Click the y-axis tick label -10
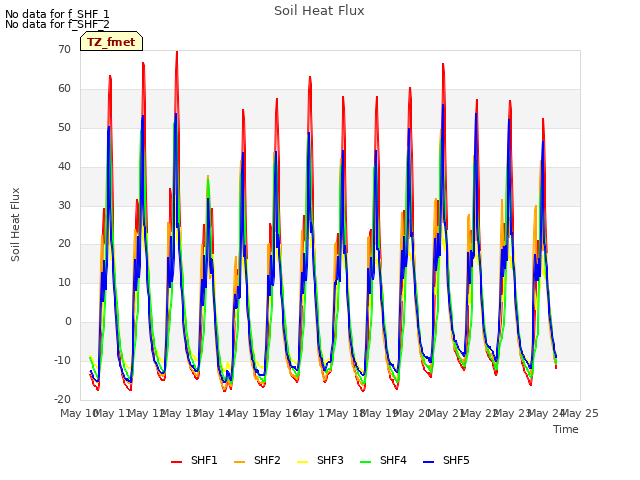Image resolution: width=640 pixels, height=480 pixels. [x=62, y=360]
